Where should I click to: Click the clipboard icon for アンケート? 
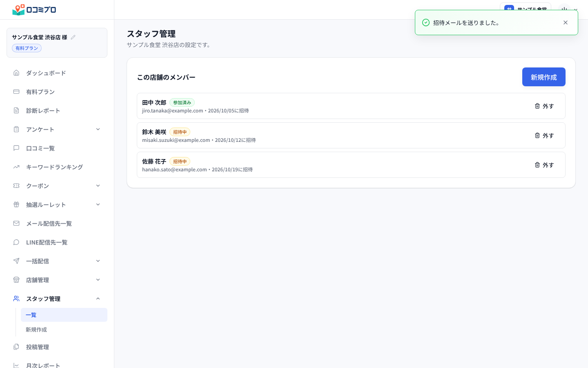coord(16,129)
